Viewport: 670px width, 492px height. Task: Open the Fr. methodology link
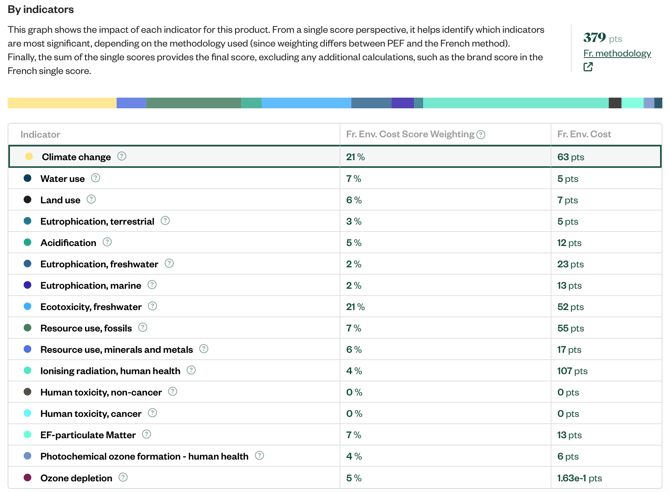(616, 53)
